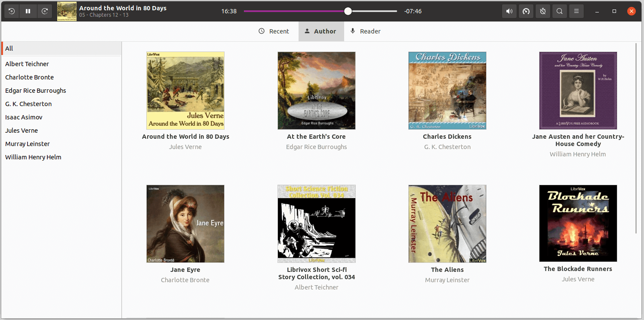Open the search button

[559, 11]
